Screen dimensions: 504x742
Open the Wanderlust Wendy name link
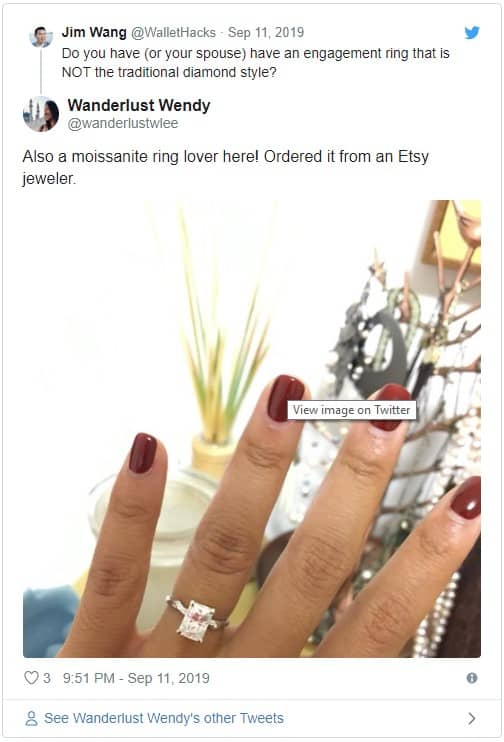[x=139, y=105]
